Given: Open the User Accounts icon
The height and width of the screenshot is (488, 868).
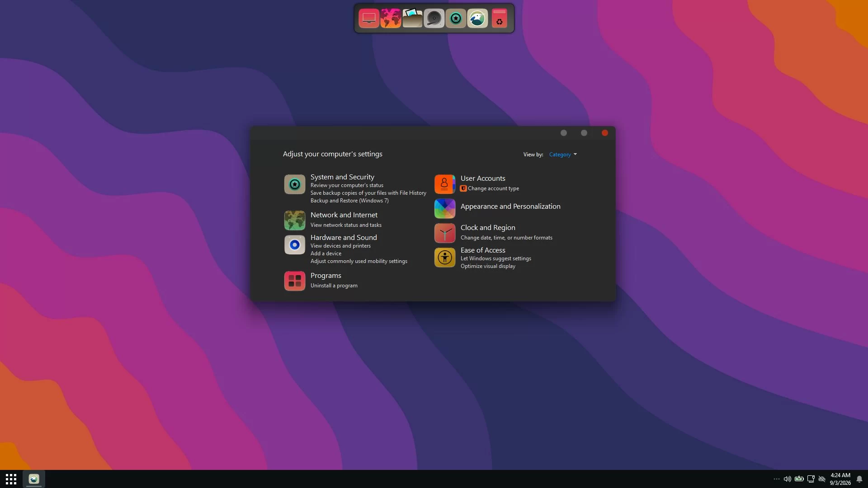Looking at the screenshot, I should [x=444, y=184].
